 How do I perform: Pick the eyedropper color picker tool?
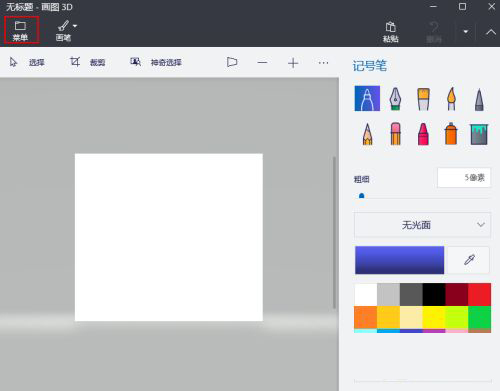(469, 260)
